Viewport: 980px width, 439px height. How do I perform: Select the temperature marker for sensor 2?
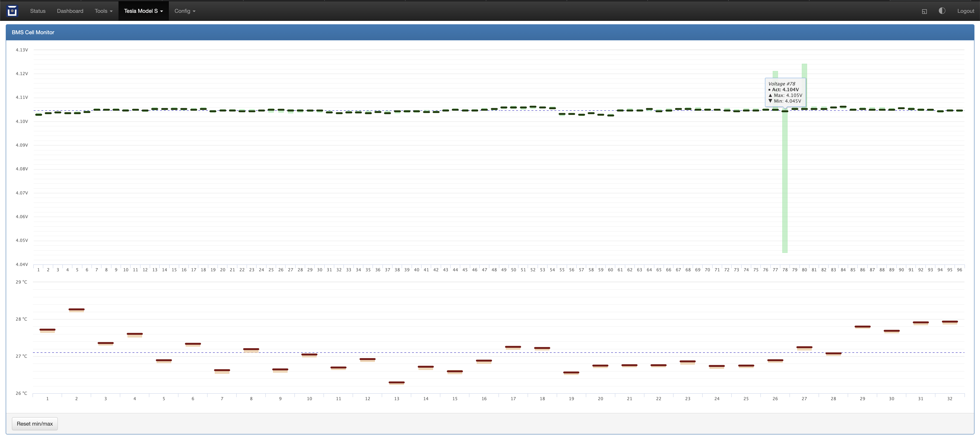(x=76, y=309)
